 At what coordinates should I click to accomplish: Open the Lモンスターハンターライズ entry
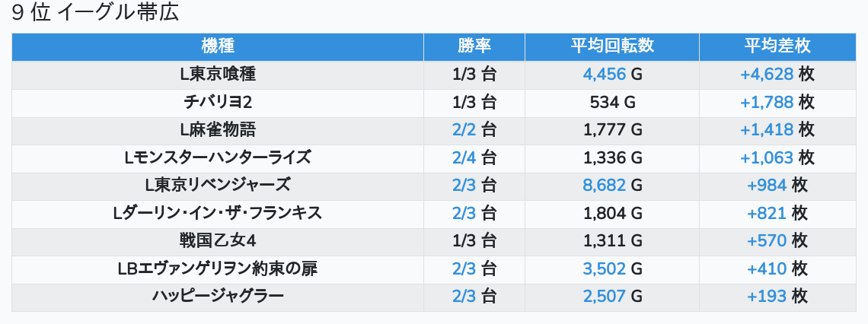pyautogui.click(x=218, y=158)
